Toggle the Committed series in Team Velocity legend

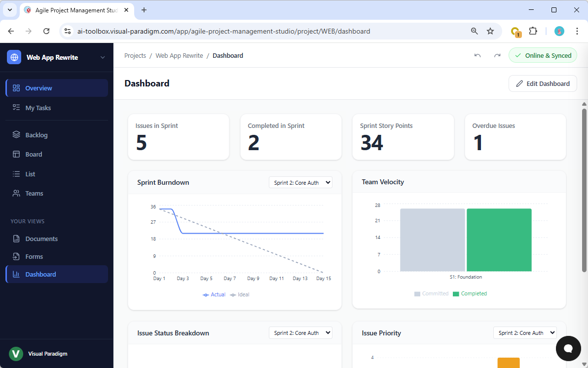click(x=432, y=293)
